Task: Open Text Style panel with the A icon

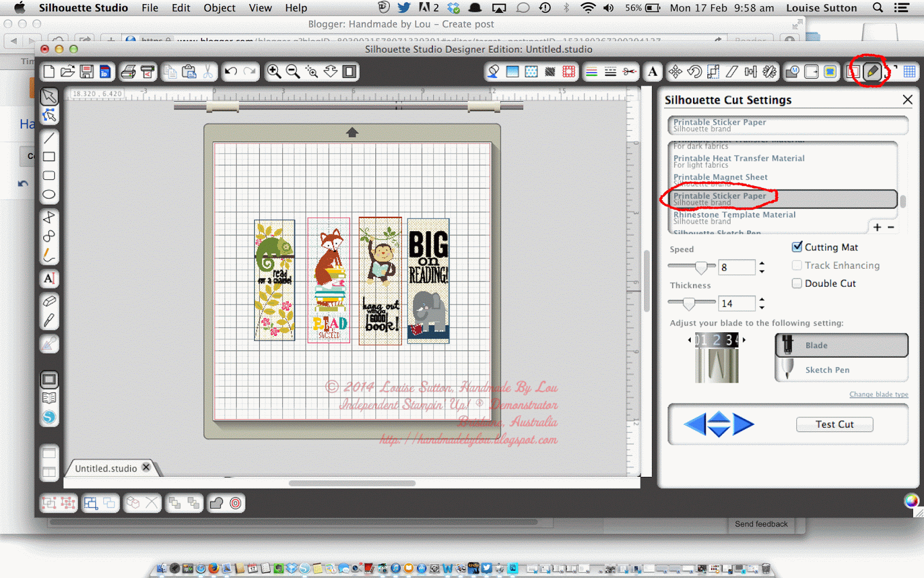Action: pyautogui.click(x=653, y=72)
